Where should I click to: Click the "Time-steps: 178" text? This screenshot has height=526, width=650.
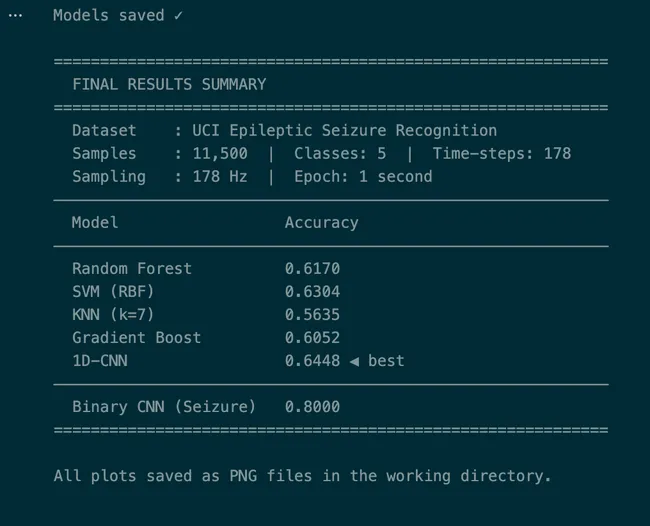[x=501, y=154]
